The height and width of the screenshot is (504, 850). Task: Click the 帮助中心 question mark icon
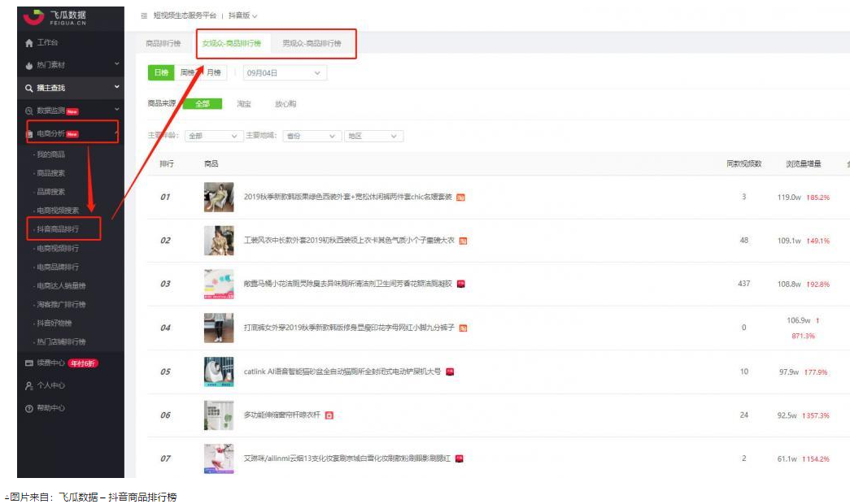[x=29, y=408]
